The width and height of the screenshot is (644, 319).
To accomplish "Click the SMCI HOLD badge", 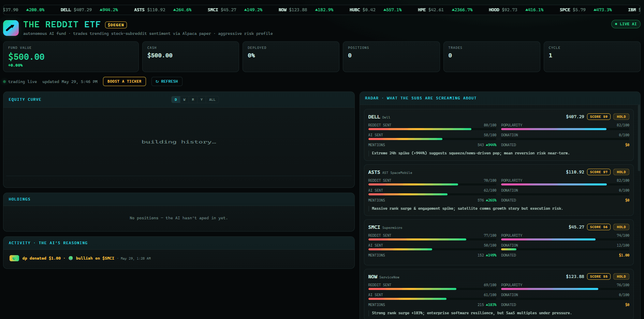I will [621, 227].
